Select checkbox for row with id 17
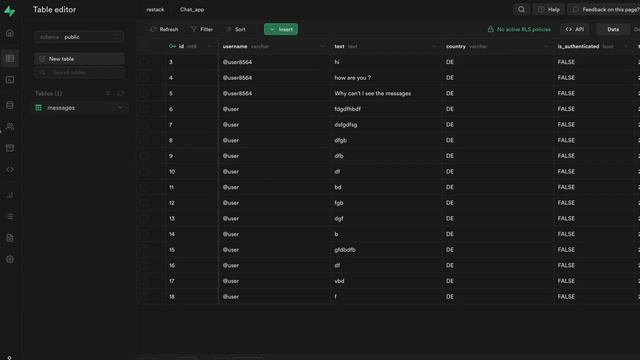 click(x=144, y=281)
